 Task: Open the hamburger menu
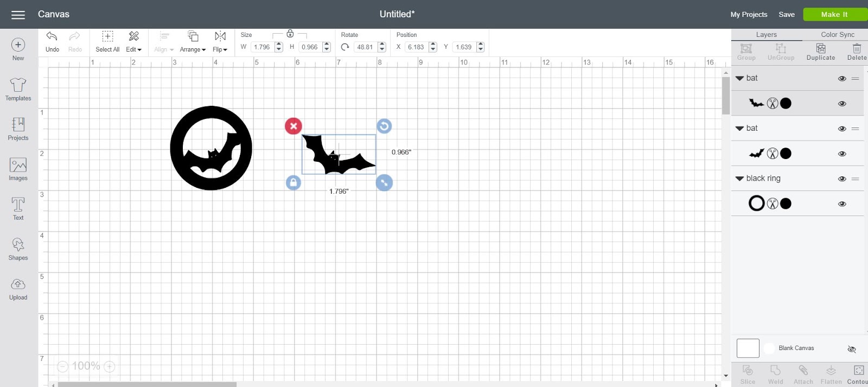click(18, 15)
